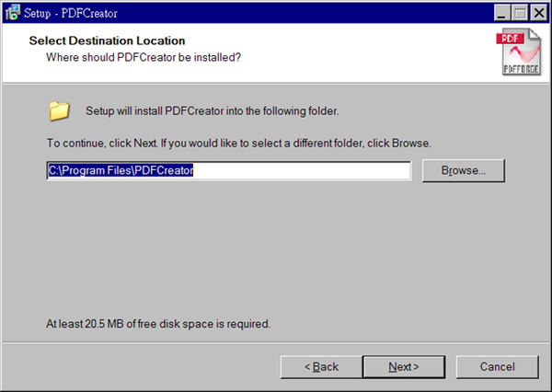This screenshot has height=392, width=552.
Task: Close the PDFCreator Setup window
Action: point(539,13)
